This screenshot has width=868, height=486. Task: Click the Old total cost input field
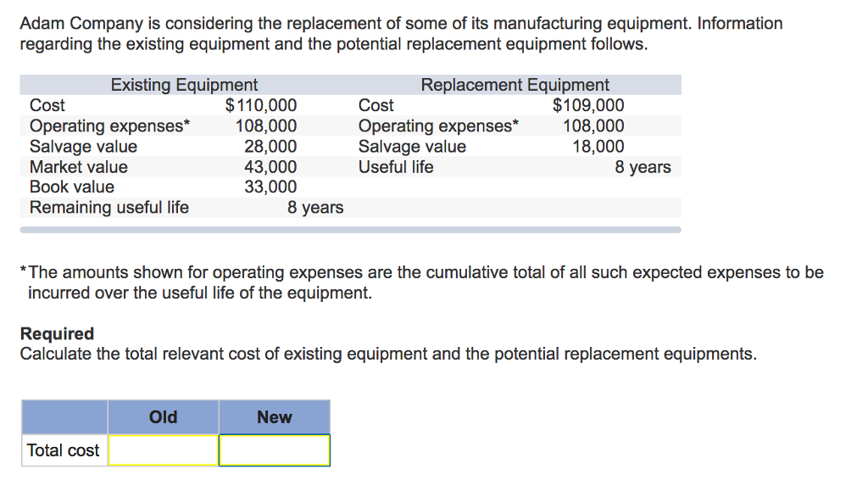(164, 450)
